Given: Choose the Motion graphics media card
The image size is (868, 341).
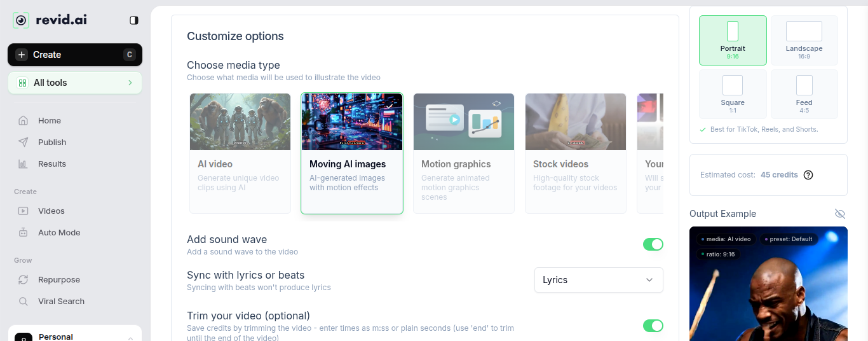Looking at the screenshot, I should coord(464,153).
